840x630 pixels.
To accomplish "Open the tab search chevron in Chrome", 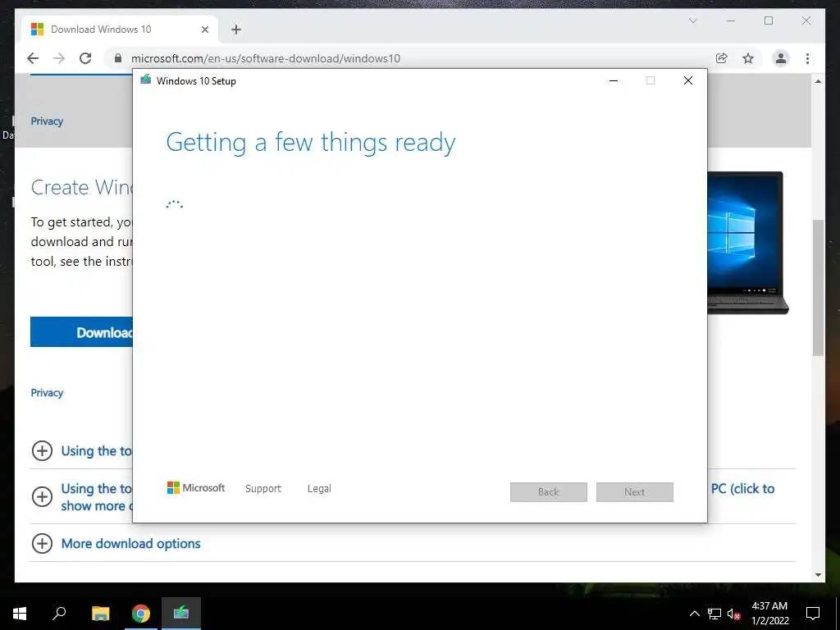I will tap(692, 21).
